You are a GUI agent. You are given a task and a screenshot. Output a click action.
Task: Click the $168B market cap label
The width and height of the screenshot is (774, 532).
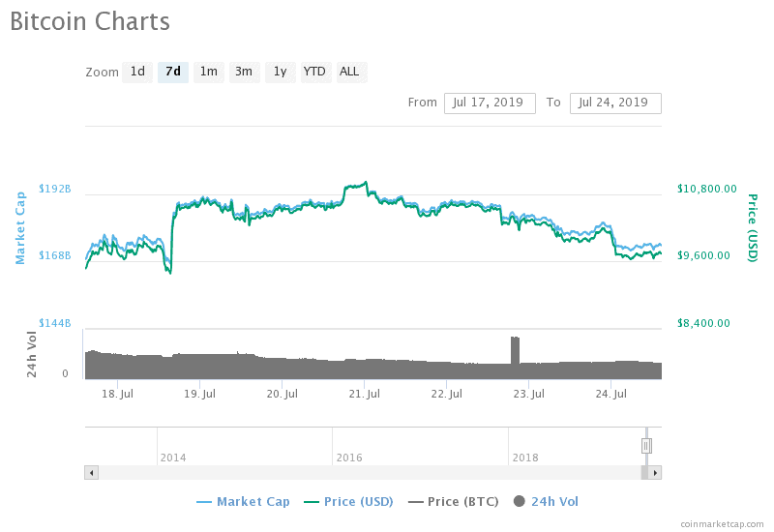pyautogui.click(x=55, y=255)
